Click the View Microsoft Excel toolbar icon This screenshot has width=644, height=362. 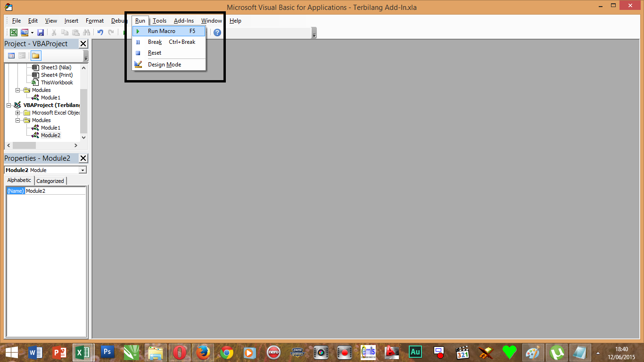coord(14,33)
